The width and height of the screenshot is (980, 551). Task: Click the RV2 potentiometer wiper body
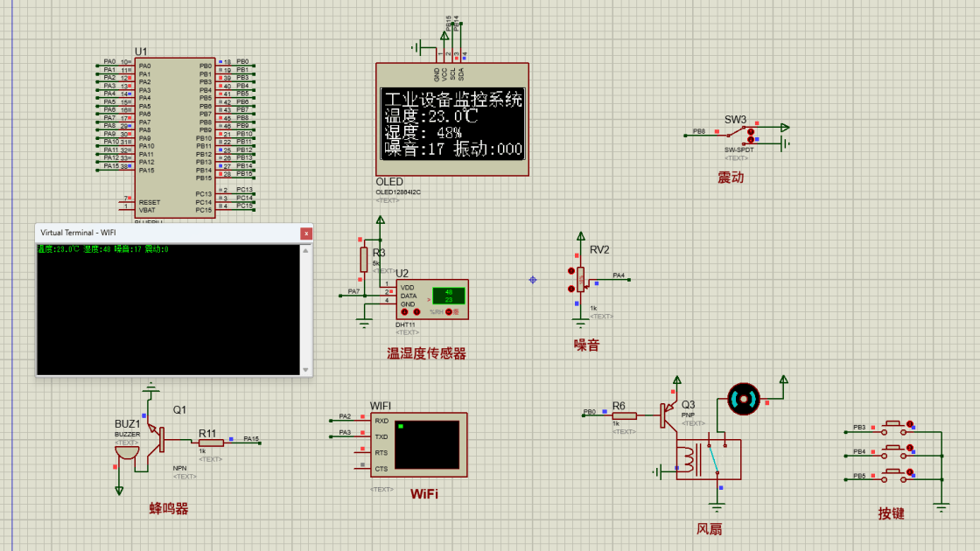[x=581, y=279]
